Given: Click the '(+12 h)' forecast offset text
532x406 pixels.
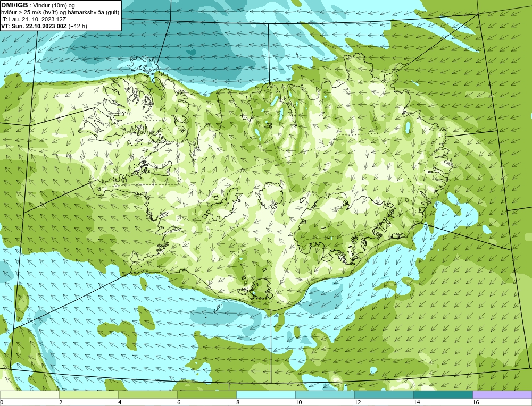Looking at the screenshot, I should click(x=78, y=26).
